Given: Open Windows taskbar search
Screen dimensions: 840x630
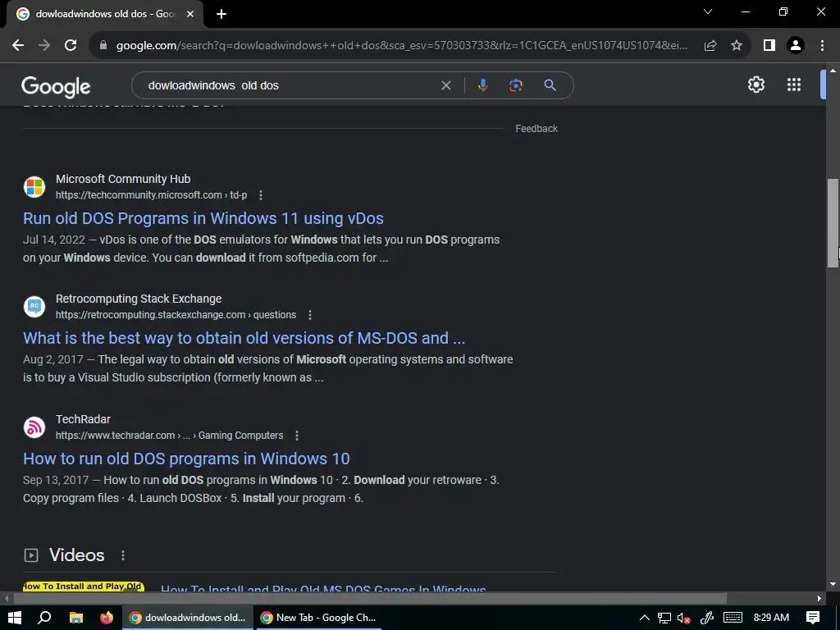Looking at the screenshot, I should 45,618.
